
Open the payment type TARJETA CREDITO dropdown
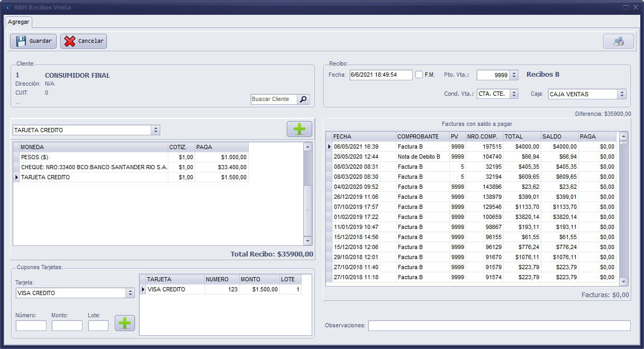click(155, 130)
